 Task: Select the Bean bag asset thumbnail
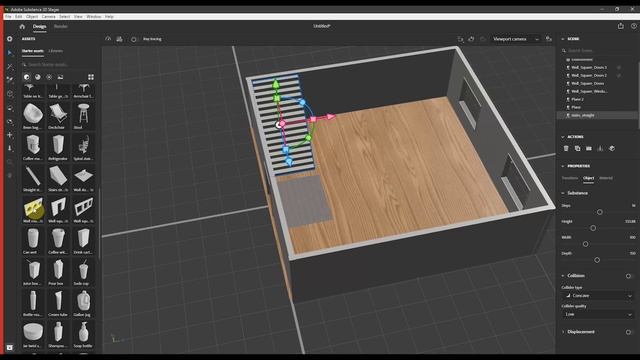click(33, 116)
